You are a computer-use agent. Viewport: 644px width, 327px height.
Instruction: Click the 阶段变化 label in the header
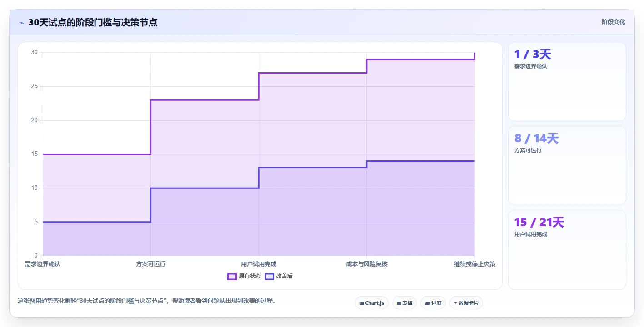(614, 22)
